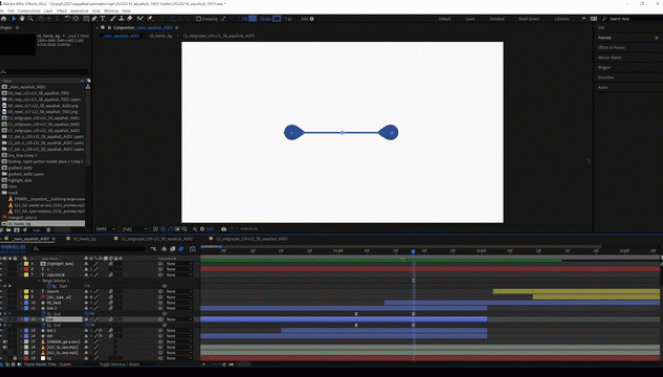Select the Eraser tool

[130, 19]
